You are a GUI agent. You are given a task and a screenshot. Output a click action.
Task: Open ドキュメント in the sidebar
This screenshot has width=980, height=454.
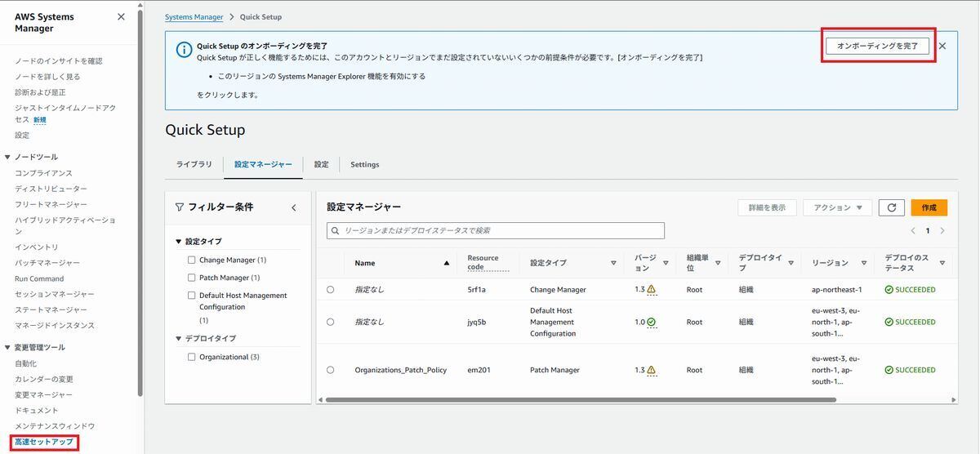[x=37, y=410]
